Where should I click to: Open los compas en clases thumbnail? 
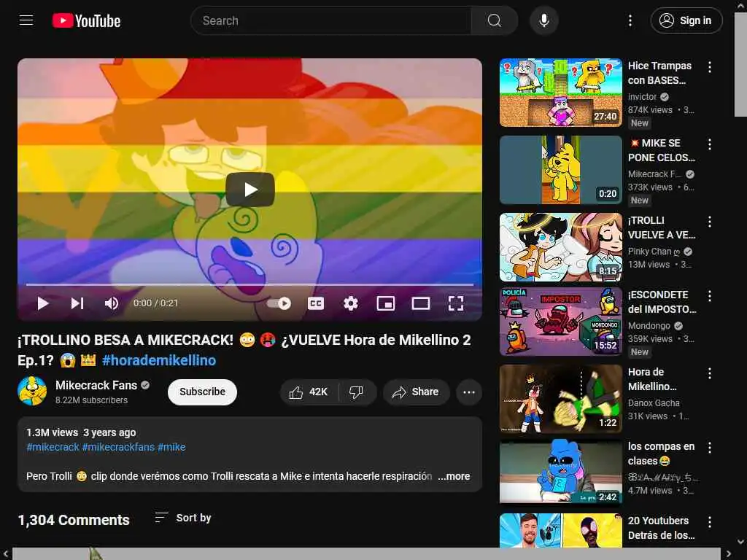click(x=561, y=472)
